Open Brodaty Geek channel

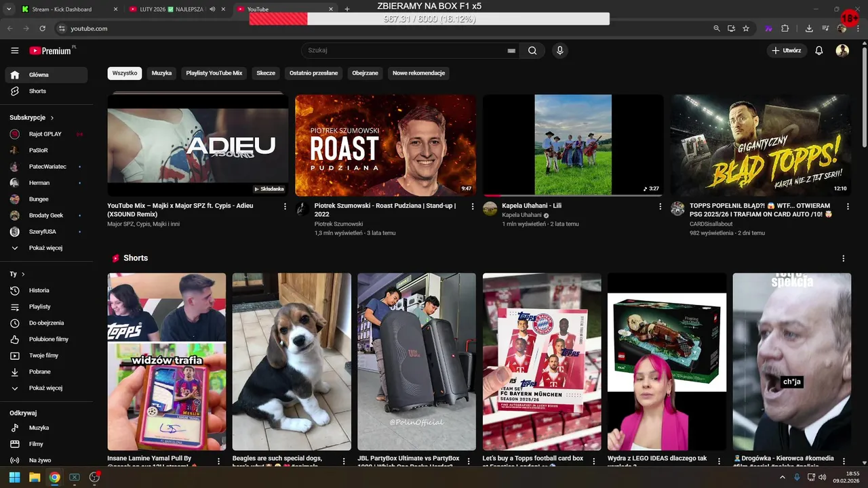(x=46, y=216)
